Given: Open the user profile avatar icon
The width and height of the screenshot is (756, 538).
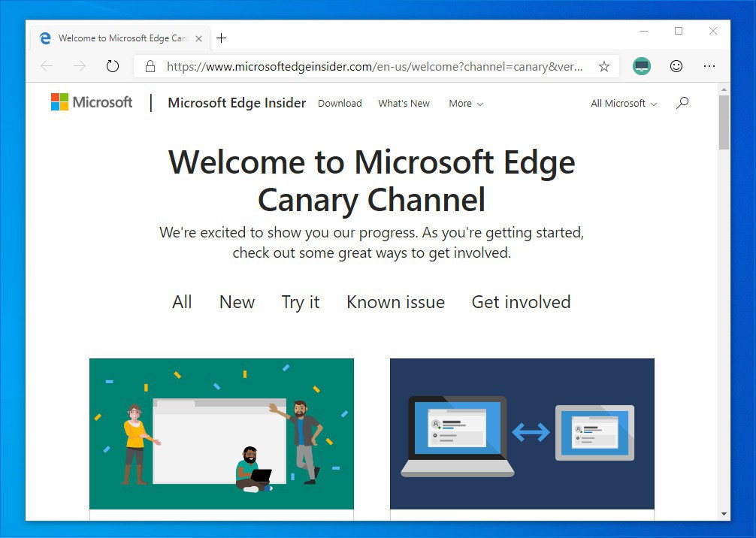Looking at the screenshot, I should coord(641,66).
